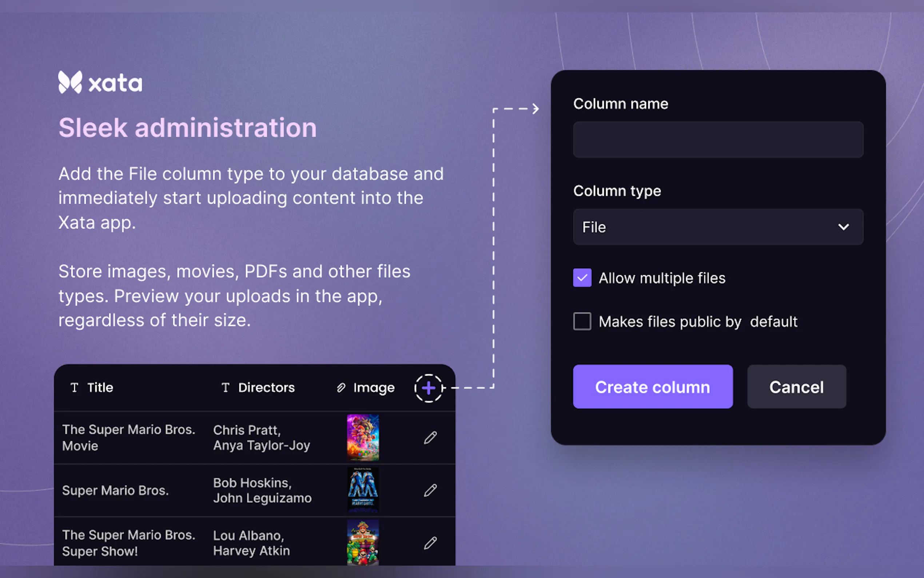
Task: Click the plus icon to add column
Action: (428, 388)
